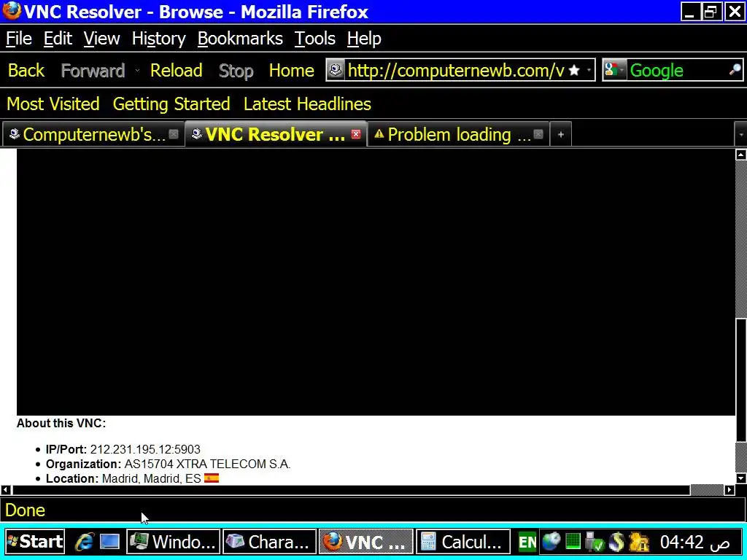
Task: Open the Getting Started bookmark
Action: [171, 104]
